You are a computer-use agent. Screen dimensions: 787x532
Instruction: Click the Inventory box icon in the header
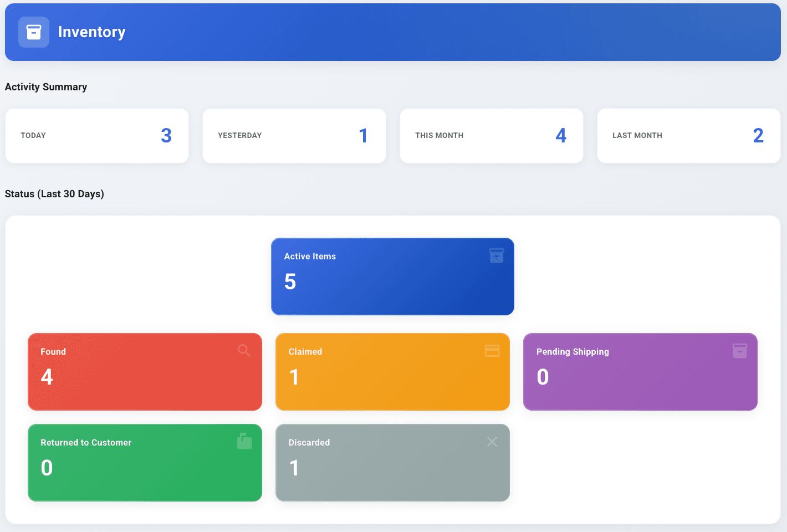tap(33, 32)
